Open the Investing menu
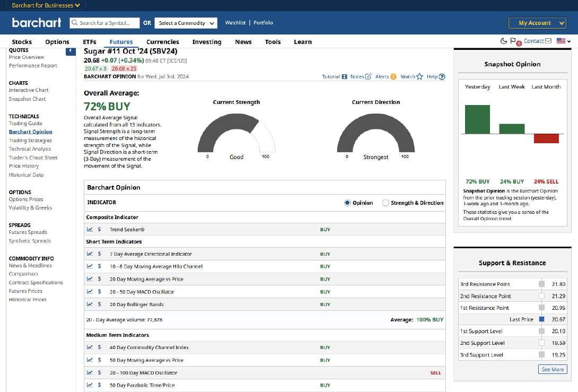Image resolution: width=578 pixels, height=392 pixels. click(x=207, y=42)
